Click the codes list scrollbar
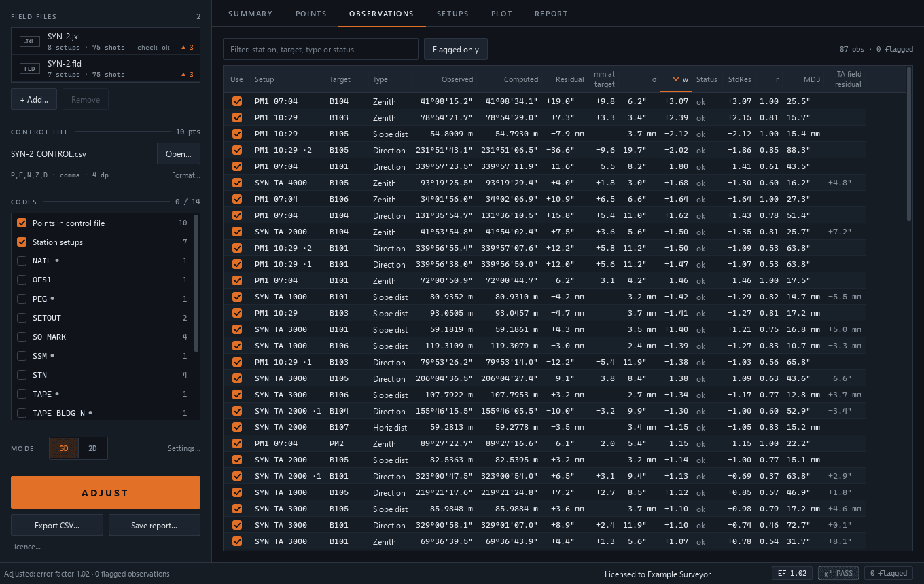The width and height of the screenshot is (924, 584). coord(196,283)
